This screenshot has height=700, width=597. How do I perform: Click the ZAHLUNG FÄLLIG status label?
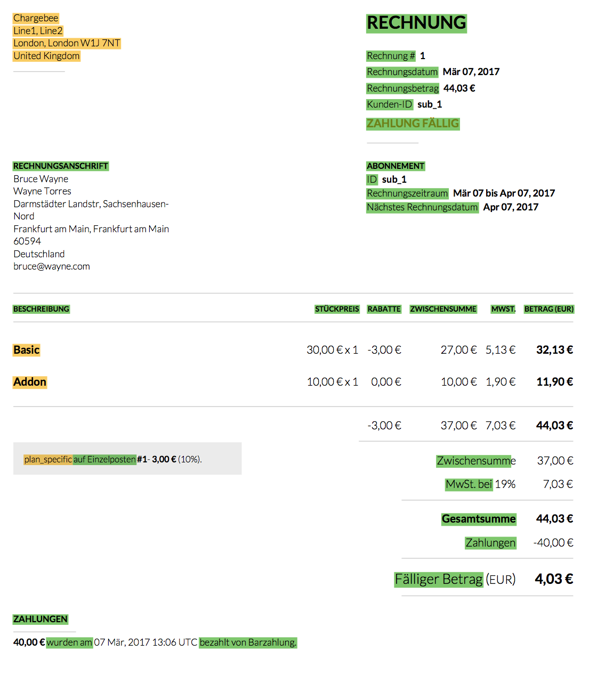[413, 124]
